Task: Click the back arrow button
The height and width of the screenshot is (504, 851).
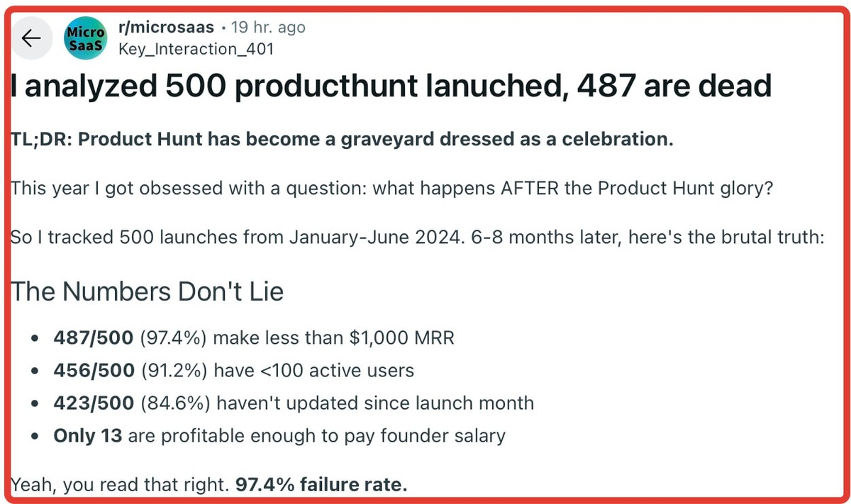Action: pos(32,39)
